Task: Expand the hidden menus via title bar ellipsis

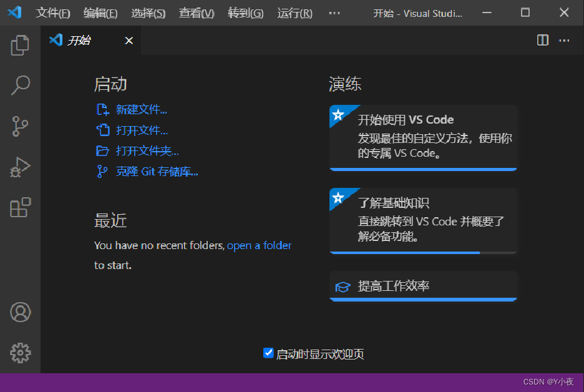Action: 334,13
